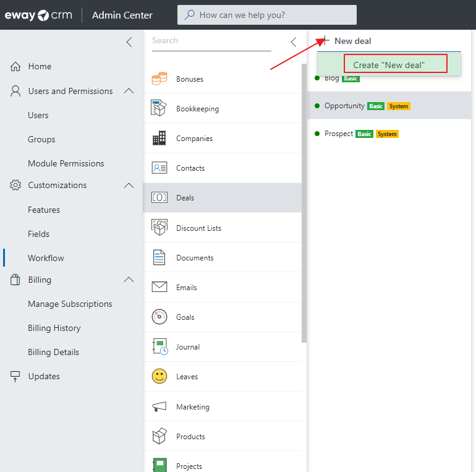476x472 pixels.
Task: Click the Billing bag icon
Action: 15,280
